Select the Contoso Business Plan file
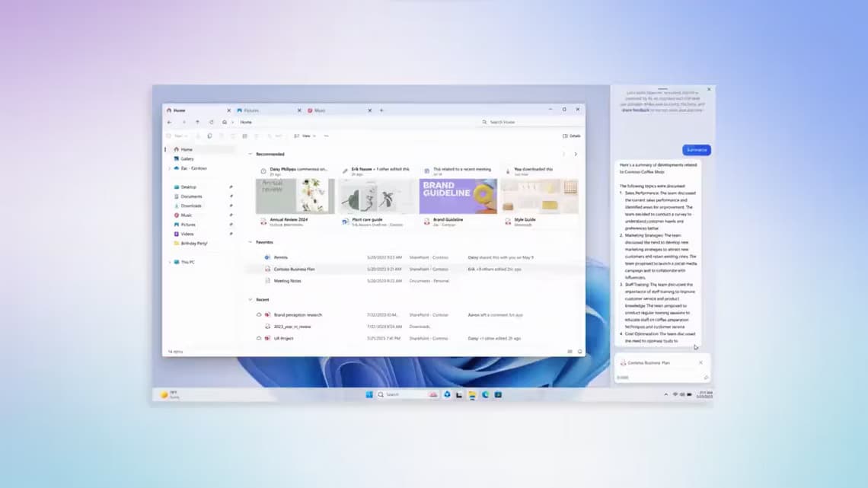The image size is (868, 488). (x=294, y=269)
